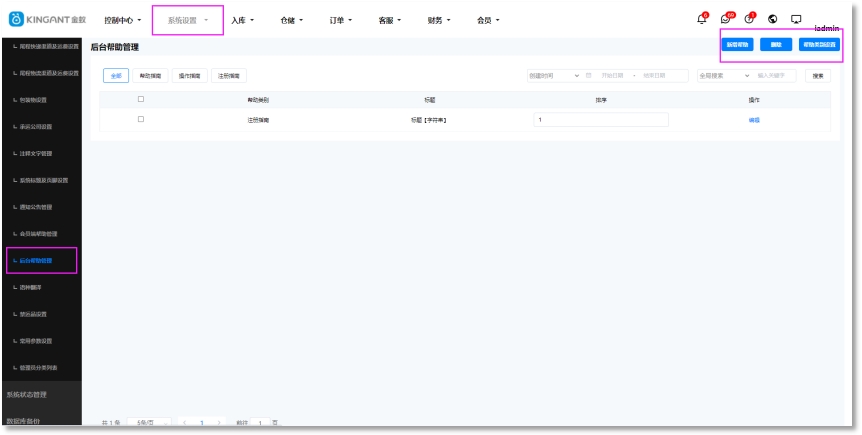Open the 订单 dropdown menu
The height and width of the screenshot is (435, 862).
[341, 20]
